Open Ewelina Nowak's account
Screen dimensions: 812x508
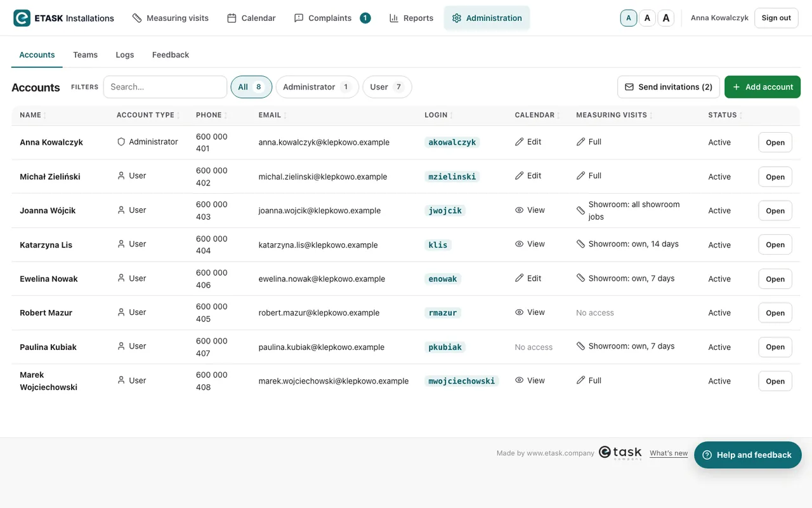click(775, 279)
